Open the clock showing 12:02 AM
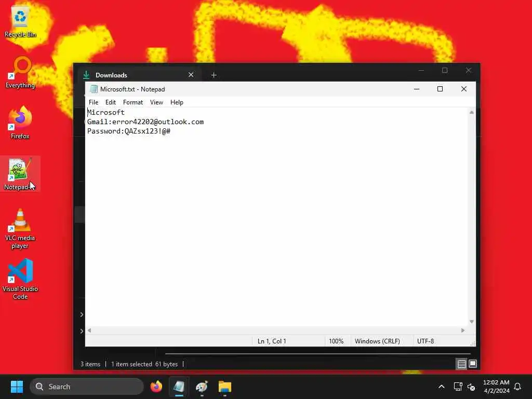This screenshot has width=532, height=399. 496,387
